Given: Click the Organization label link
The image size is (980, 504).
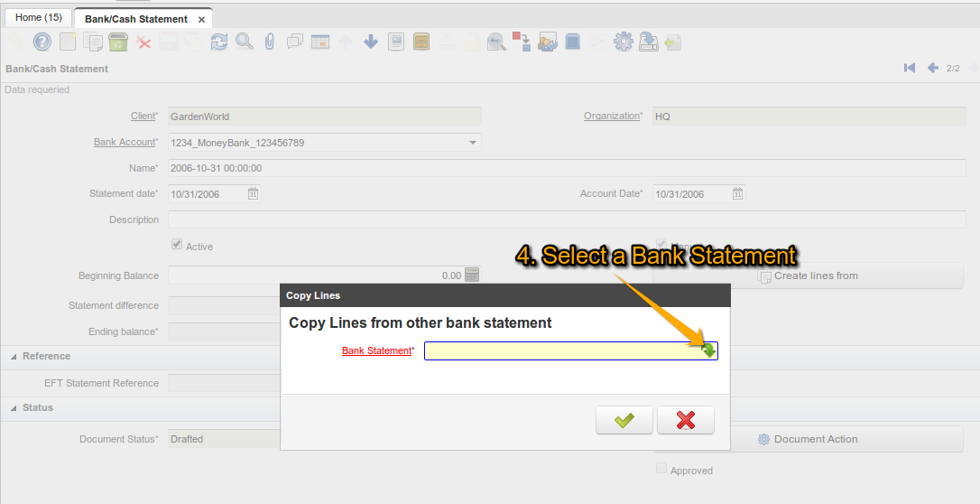Looking at the screenshot, I should (611, 116).
